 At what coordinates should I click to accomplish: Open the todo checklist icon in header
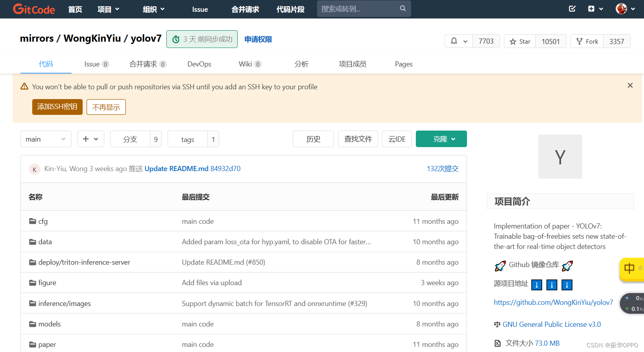pos(572,9)
